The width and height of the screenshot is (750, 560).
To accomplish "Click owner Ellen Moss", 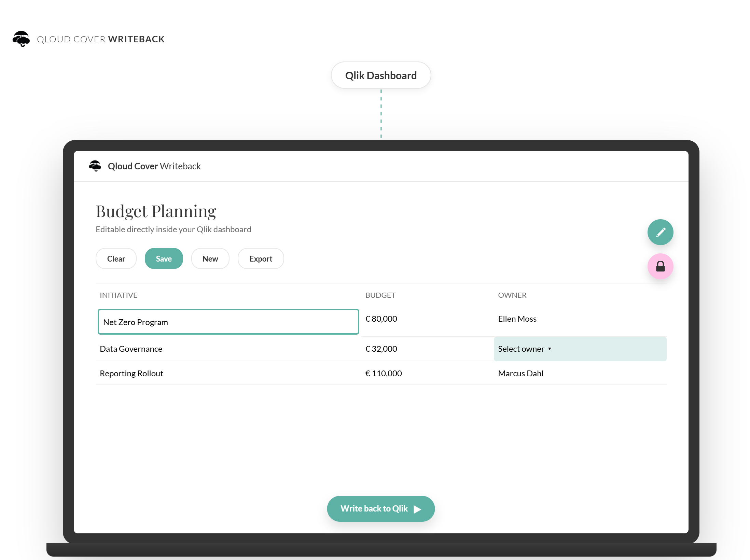I will coord(517,319).
